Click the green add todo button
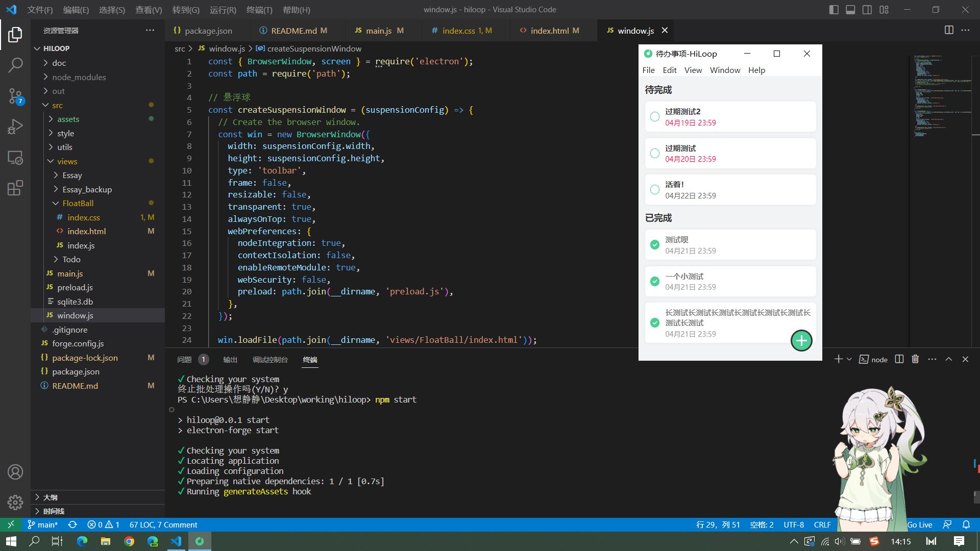 click(x=801, y=341)
